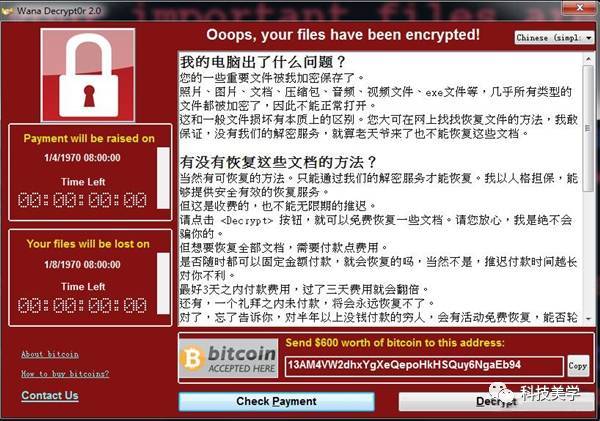Click the files lost countdown timer
This screenshot has width=600, height=421.
[x=82, y=305]
